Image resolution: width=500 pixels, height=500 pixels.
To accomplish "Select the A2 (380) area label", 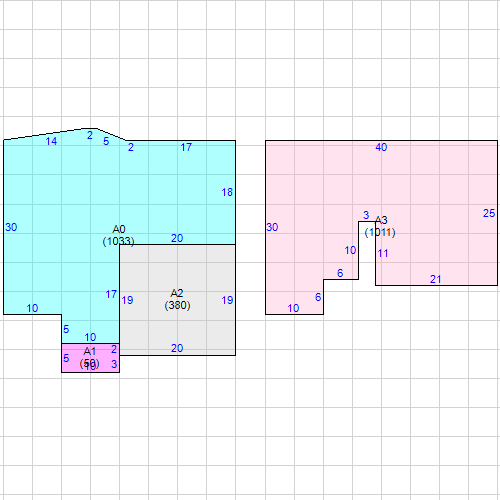I will click(177, 299).
